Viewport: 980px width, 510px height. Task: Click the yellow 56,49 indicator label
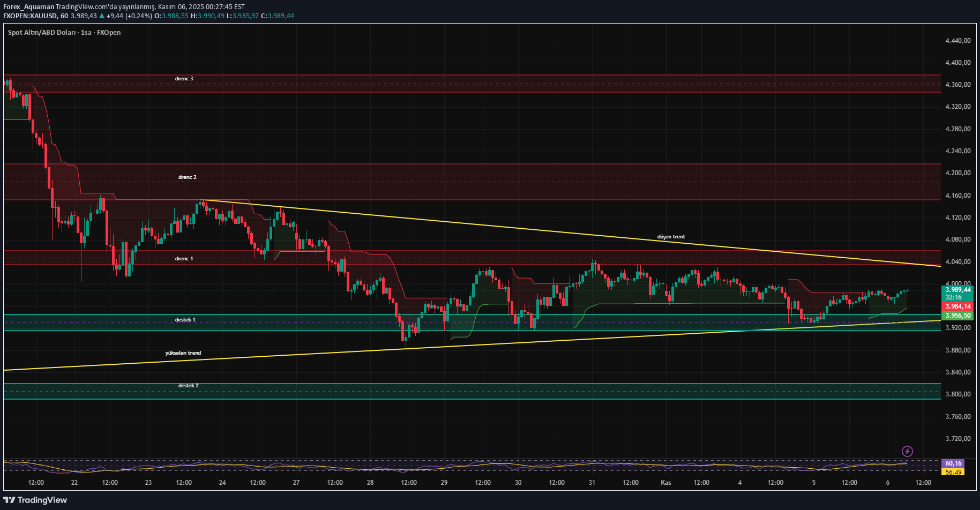(953, 472)
